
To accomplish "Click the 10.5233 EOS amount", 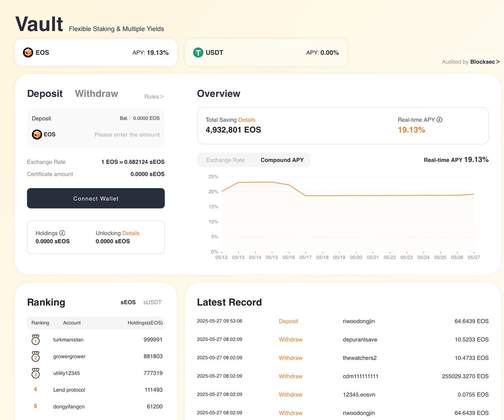I will [472, 339].
